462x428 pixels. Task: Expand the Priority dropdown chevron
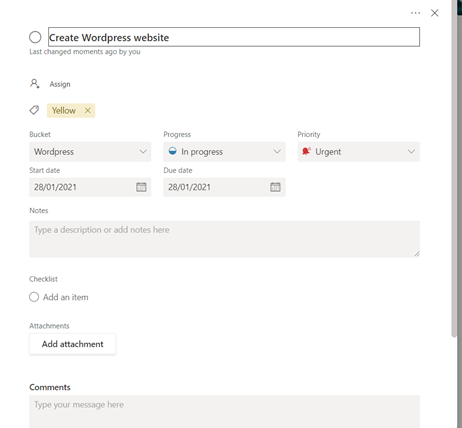tap(411, 152)
